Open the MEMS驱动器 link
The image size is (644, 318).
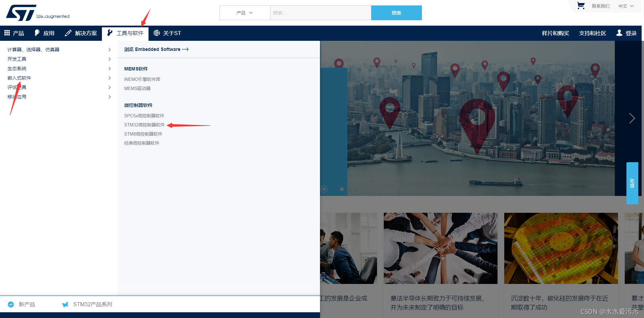pyautogui.click(x=137, y=88)
